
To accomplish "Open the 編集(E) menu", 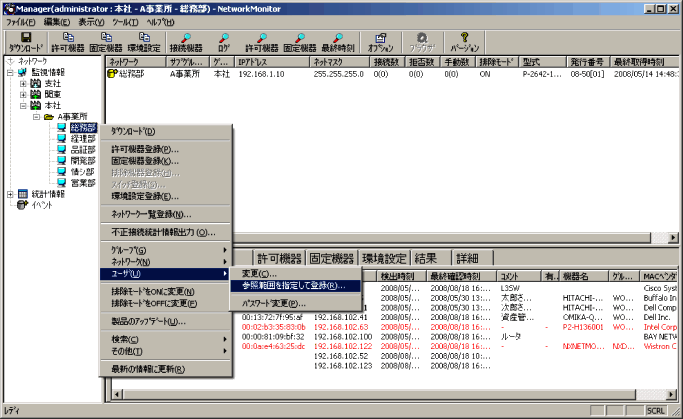I will tap(57, 22).
